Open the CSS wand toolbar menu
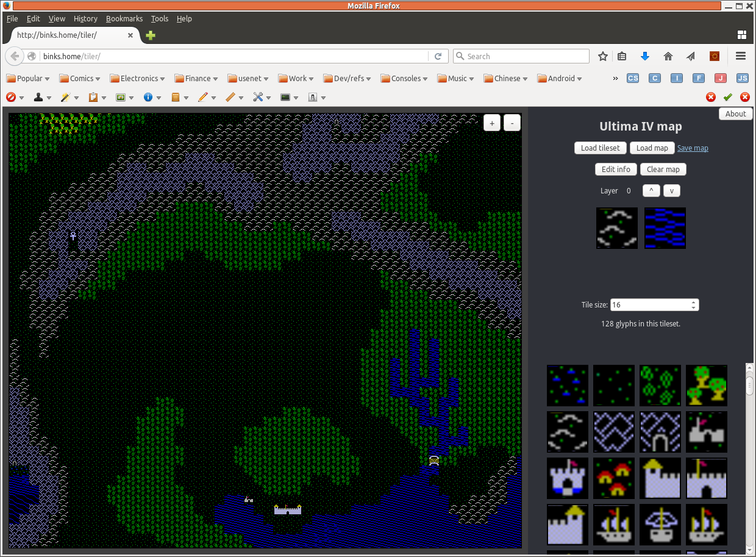The image size is (756, 557). (x=70, y=97)
